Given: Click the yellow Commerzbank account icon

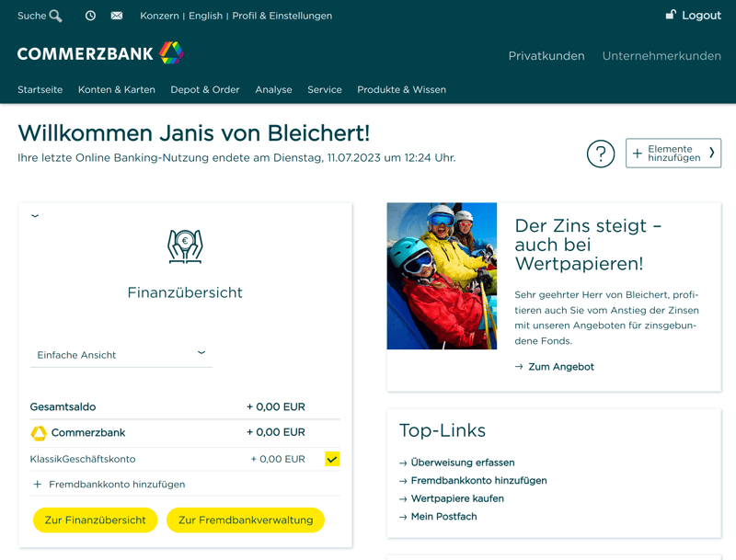Looking at the screenshot, I should (39, 433).
